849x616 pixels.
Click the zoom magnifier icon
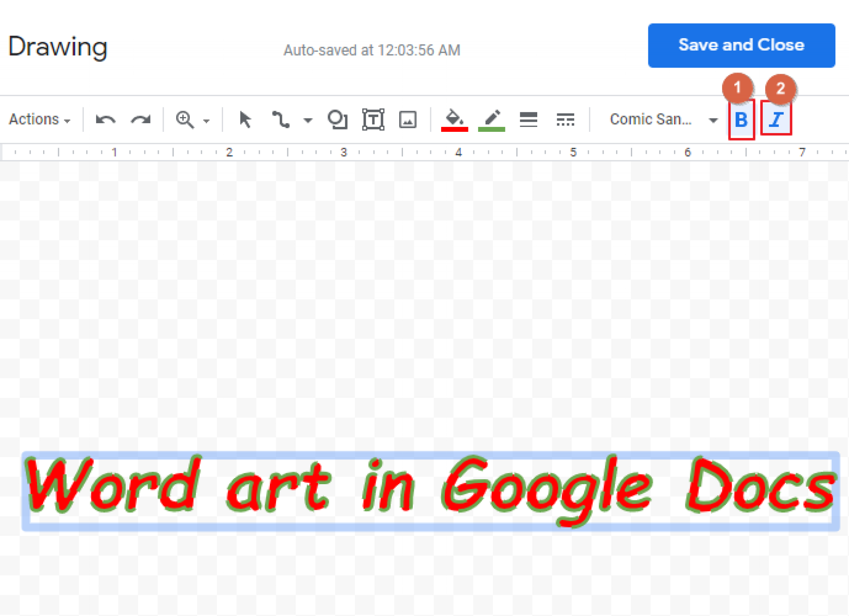184,120
